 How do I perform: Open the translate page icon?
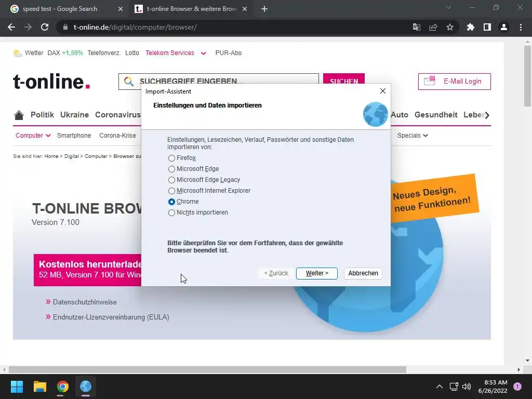(416, 27)
